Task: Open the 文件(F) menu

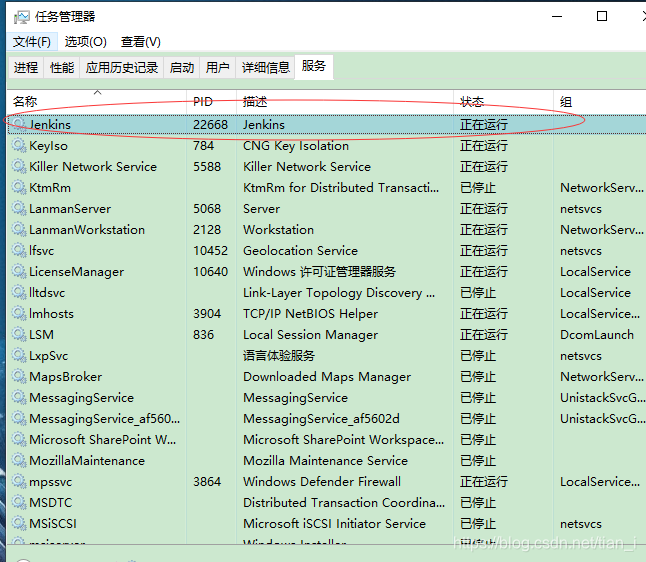Action: [32, 42]
